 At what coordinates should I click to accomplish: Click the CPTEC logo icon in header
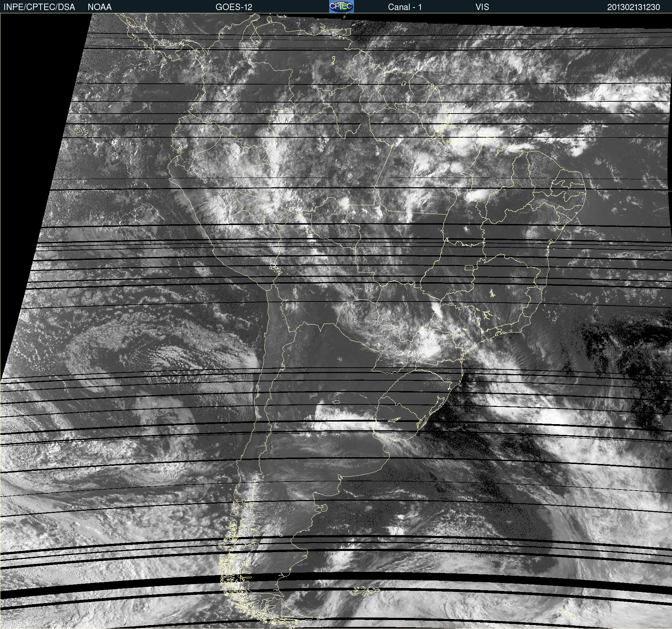341,6
